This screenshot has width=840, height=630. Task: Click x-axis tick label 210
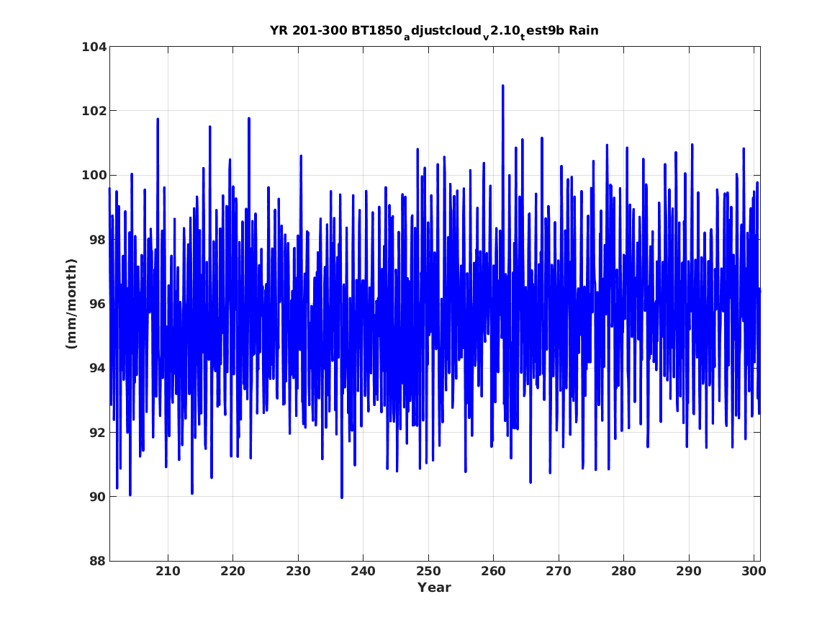pyautogui.click(x=168, y=571)
